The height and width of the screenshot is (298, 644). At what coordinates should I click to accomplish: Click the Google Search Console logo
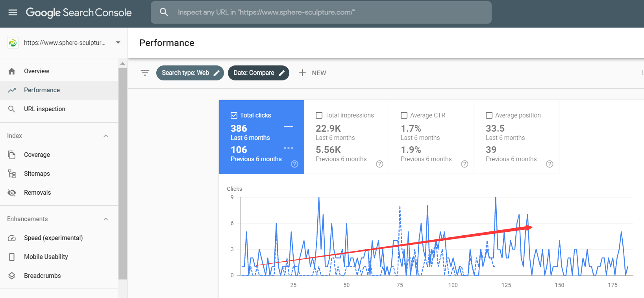pyautogui.click(x=79, y=13)
